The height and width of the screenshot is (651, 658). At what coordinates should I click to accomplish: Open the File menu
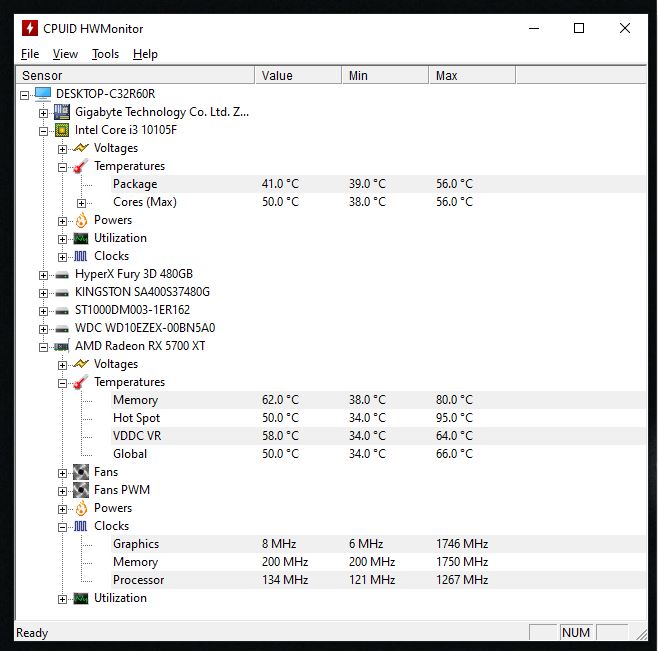click(x=30, y=54)
